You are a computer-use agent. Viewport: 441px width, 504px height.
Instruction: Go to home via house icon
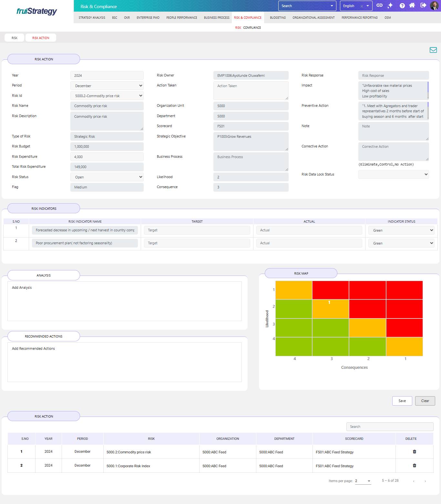coord(412,5)
